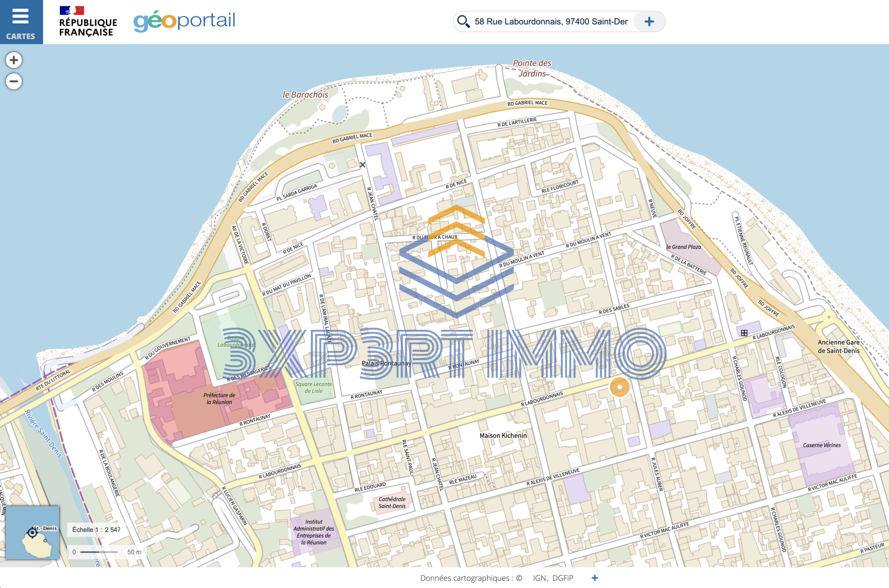Click the République Française logo
The image size is (889, 588).
(x=88, y=22)
